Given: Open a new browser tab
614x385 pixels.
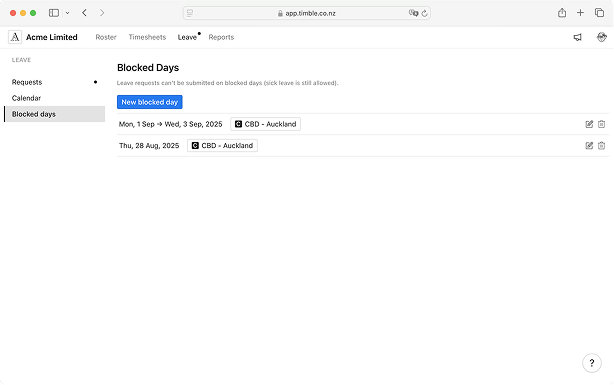Looking at the screenshot, I should point(580,13).
